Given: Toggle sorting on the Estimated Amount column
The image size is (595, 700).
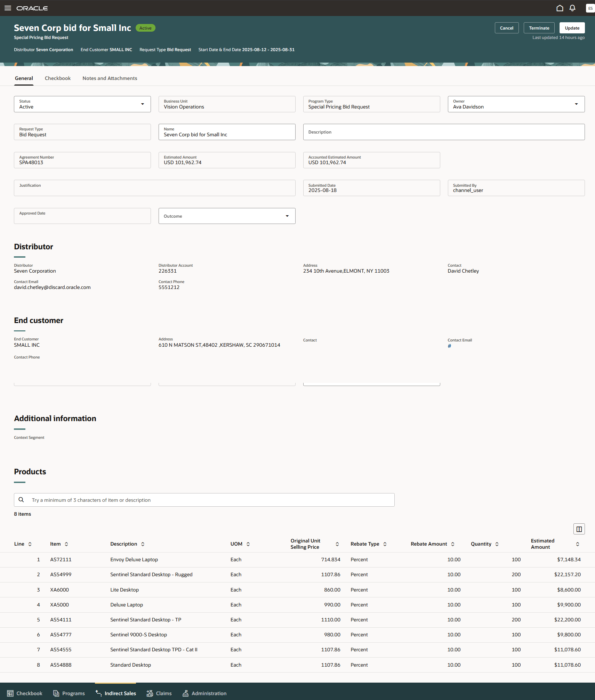Looking at the screenshot, I should [x=577, y=544].
